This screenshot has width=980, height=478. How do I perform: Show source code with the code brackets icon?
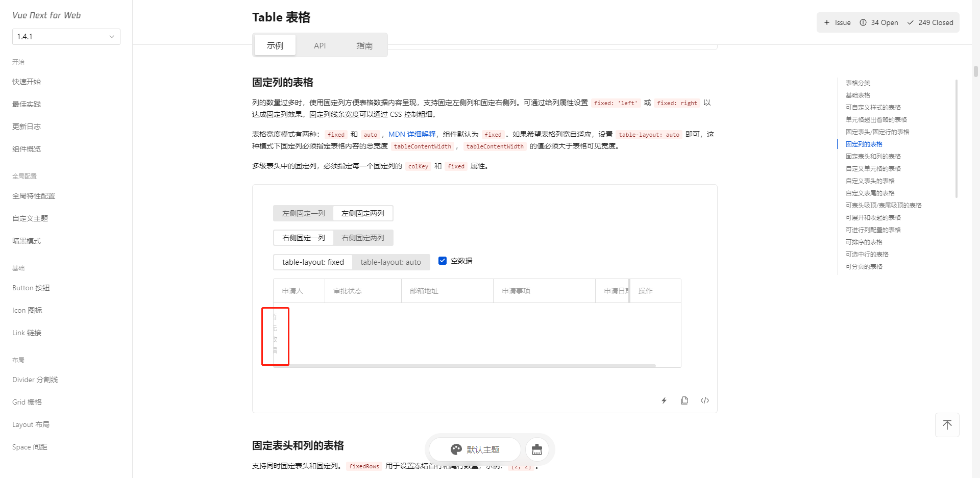coord(705,400)
